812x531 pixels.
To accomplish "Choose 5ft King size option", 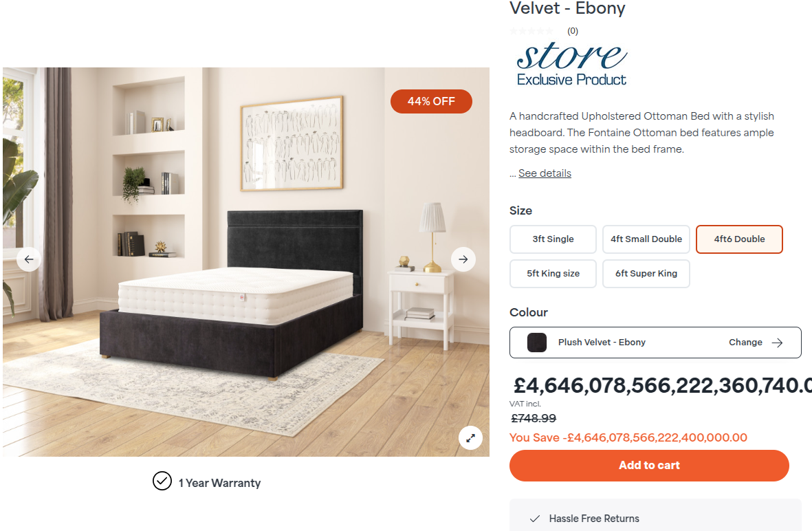I will (x=553, y=274).
